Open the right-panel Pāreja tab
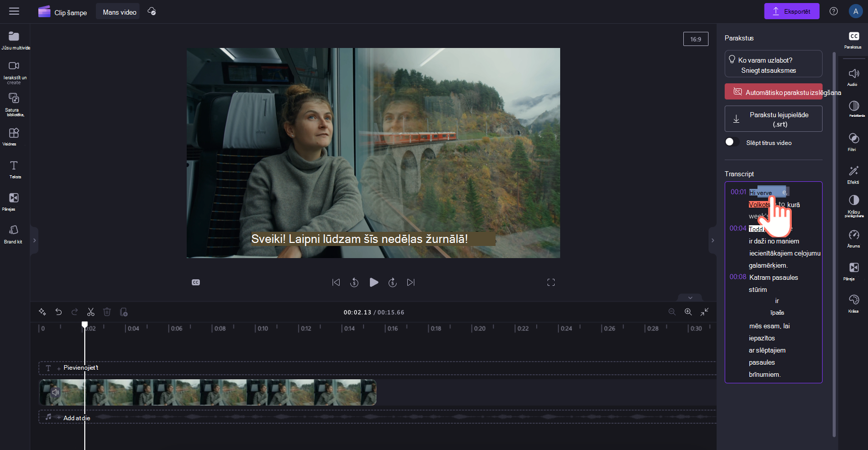This screenshot has height=450, width=868. click(853, 271)
